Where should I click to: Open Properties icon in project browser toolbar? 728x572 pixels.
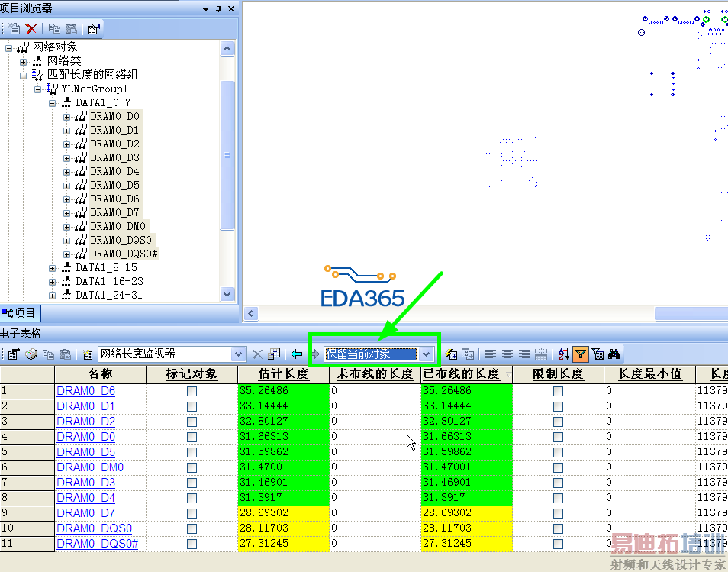click(x=93, y=29)
